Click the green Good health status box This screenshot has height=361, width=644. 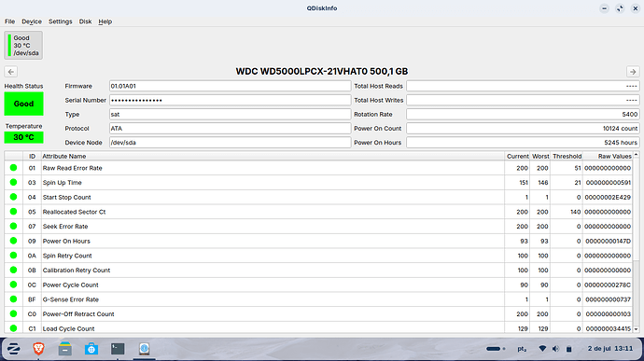point(24,104)
